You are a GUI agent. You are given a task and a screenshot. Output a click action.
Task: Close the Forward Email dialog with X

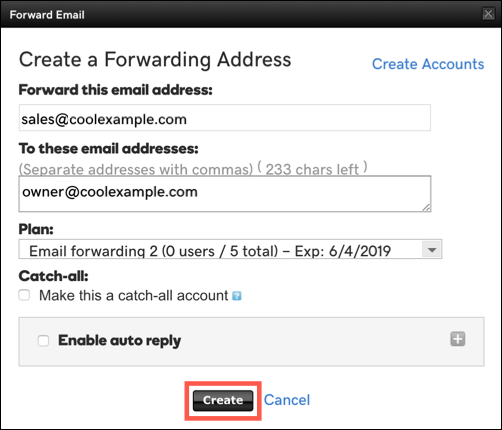(x=488, y=14)
